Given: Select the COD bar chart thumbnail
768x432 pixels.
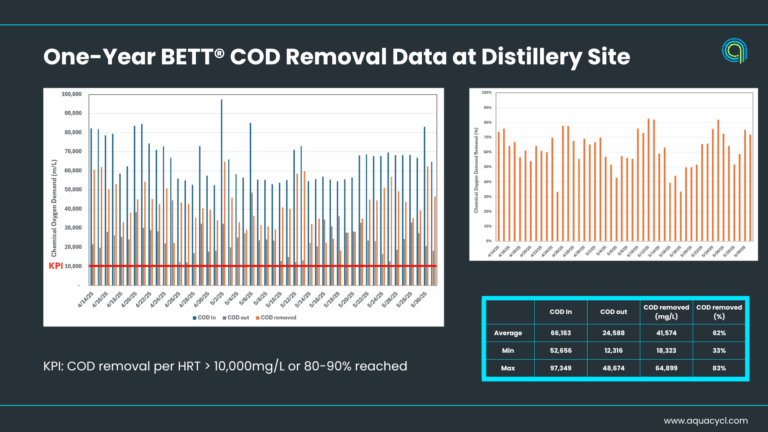Looking at the screenshot, I should (x=243, y=207).
